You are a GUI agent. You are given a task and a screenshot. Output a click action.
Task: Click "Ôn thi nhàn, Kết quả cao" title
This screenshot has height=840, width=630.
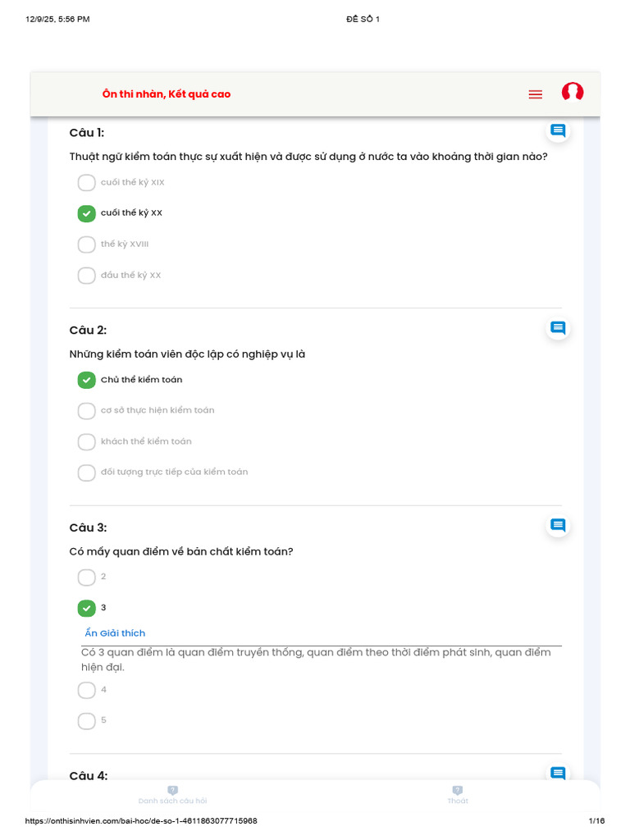[166, 94]
